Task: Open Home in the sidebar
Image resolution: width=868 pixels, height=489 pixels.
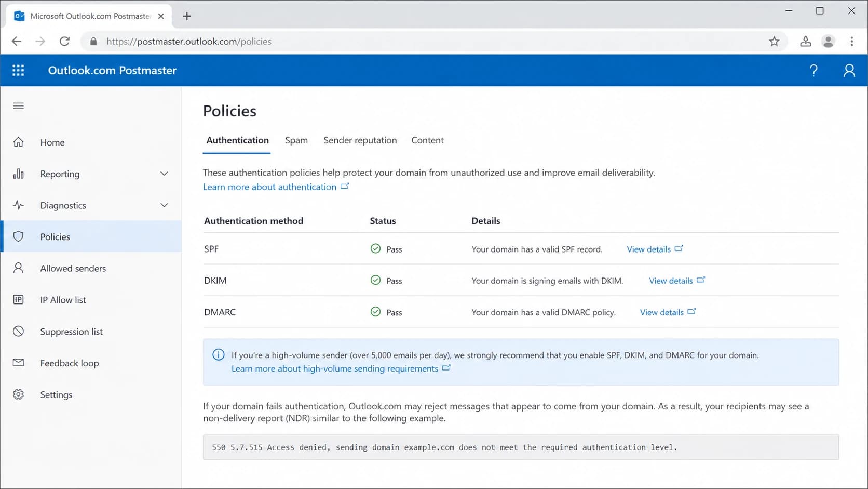Action: point(92,142)
